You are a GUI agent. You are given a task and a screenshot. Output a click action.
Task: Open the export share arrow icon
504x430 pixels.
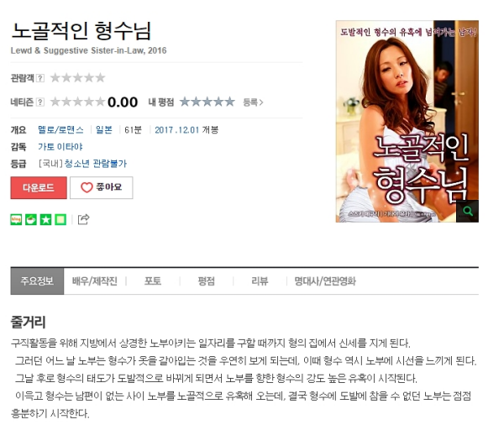click(x=83, y=219)
